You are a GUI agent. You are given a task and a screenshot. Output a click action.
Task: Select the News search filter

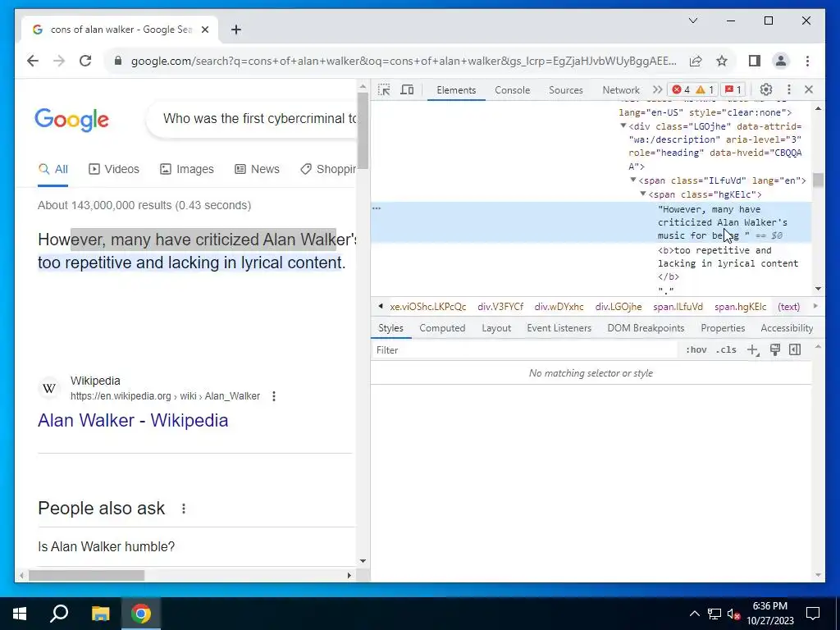(x=257, y=169)
